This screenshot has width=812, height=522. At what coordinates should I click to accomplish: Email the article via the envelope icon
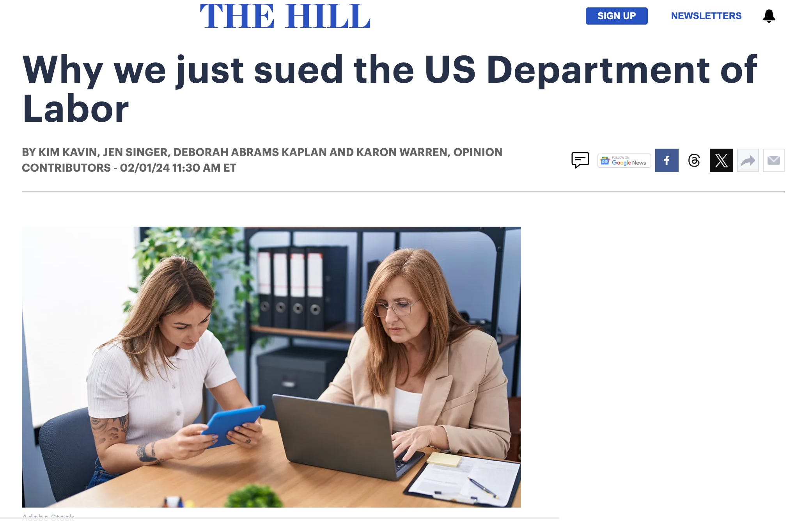[x=773, y=160]
